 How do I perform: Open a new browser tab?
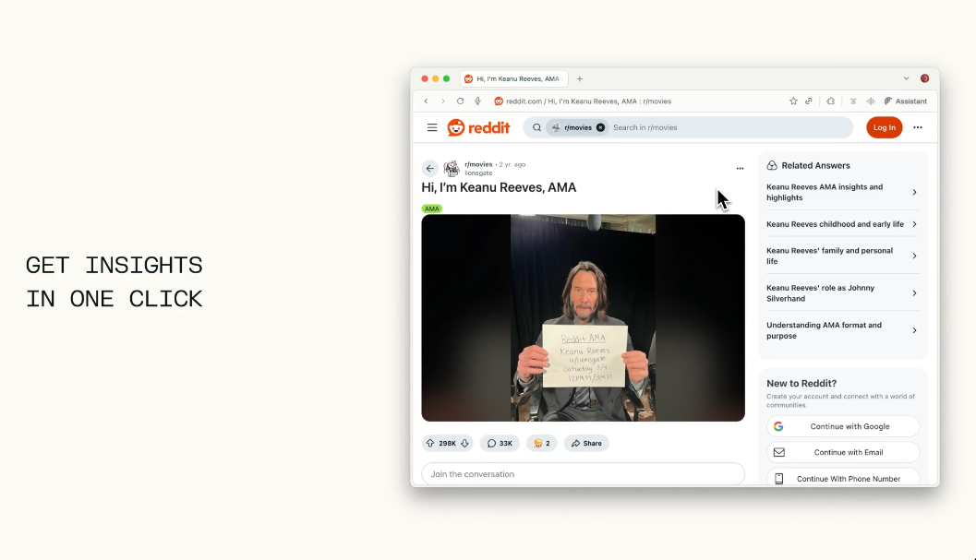pos(580,79)
